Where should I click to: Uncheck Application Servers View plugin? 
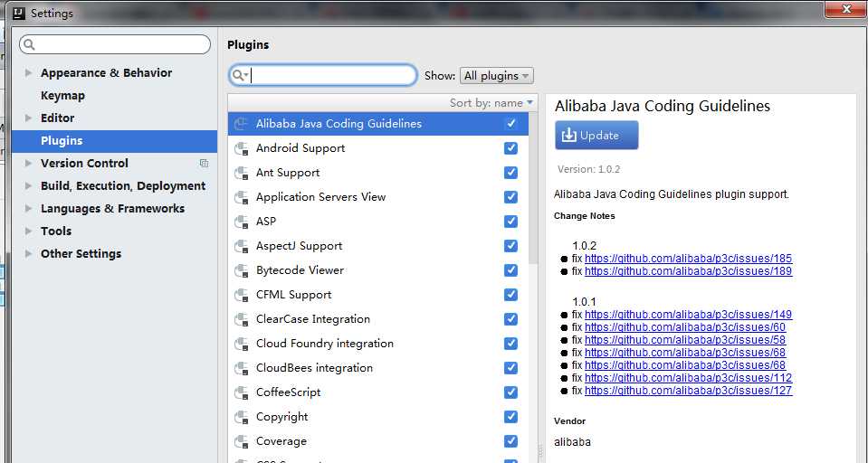coord(510,197)
